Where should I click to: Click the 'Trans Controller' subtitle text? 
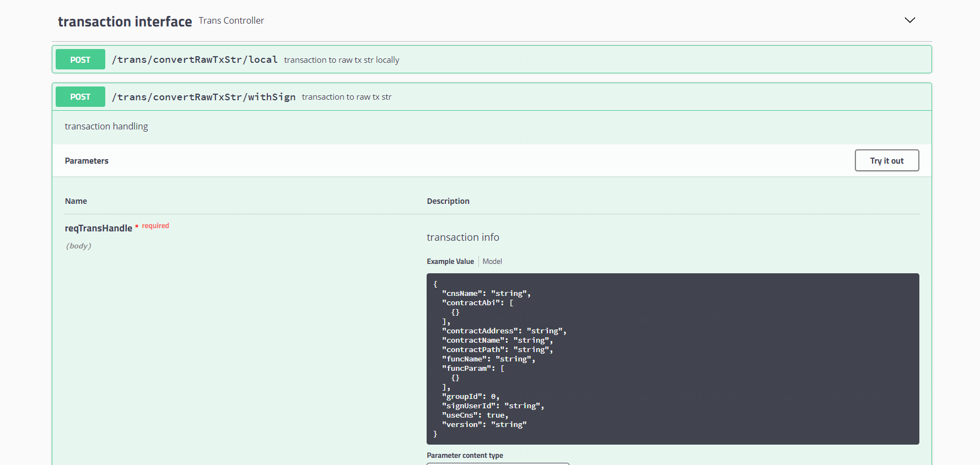(231, 20)
